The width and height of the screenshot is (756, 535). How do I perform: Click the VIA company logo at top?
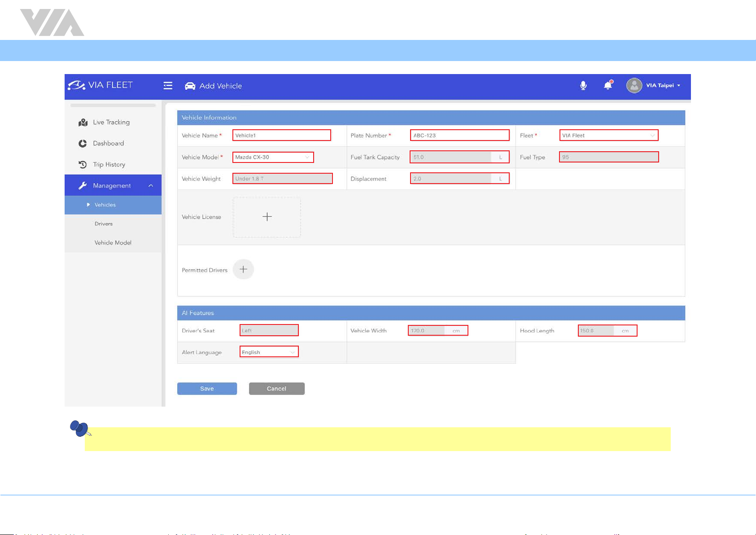(x=52, y=22)
